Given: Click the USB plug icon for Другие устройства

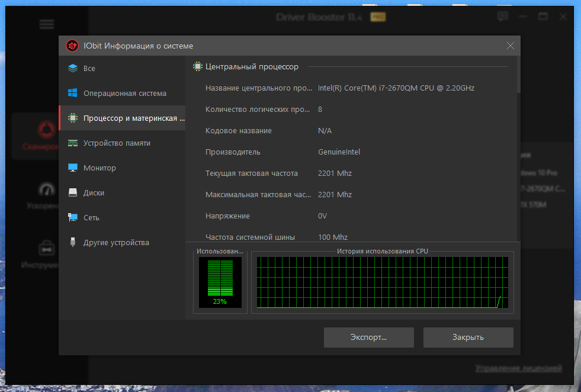Looking at the screenshot, I should (73, 242).
